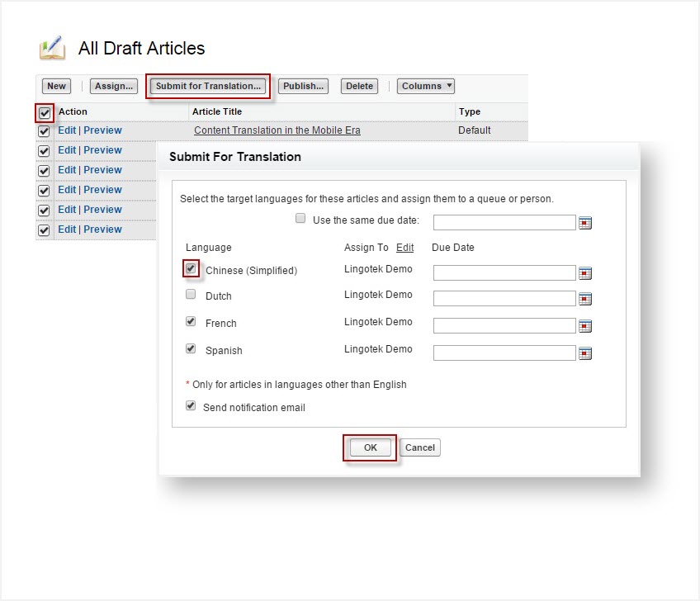Uncheck Send notification email
Screen dimensions: 700x601
tap(191, 406)
